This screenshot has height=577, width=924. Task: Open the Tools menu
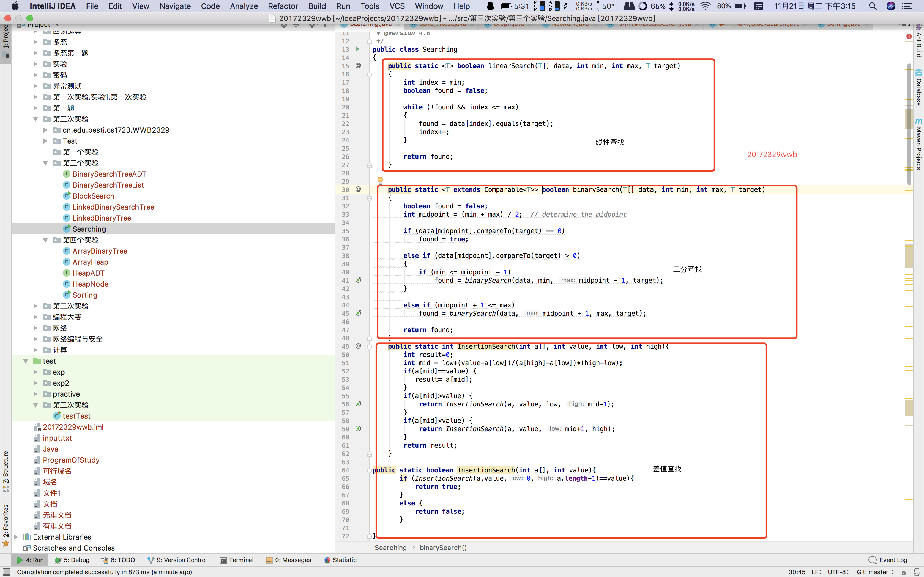point(370,6)
